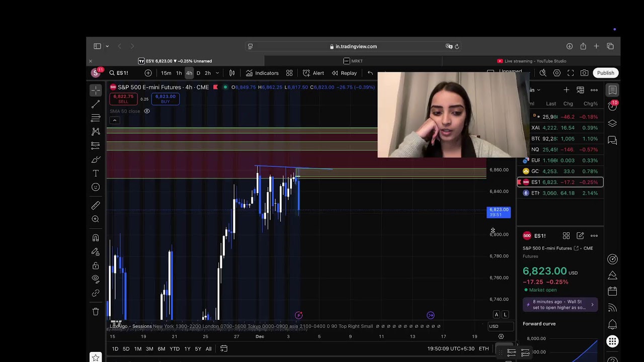Open chart settings hexagon icon
This screenshot has width=644, height=362.
pyautogui.click(x=557, y=73)
